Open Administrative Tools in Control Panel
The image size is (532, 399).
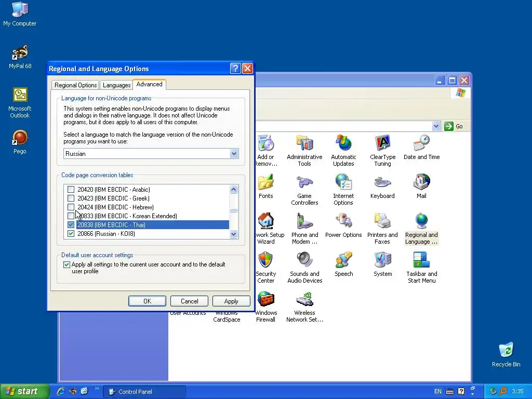click(x=304, y=151)
